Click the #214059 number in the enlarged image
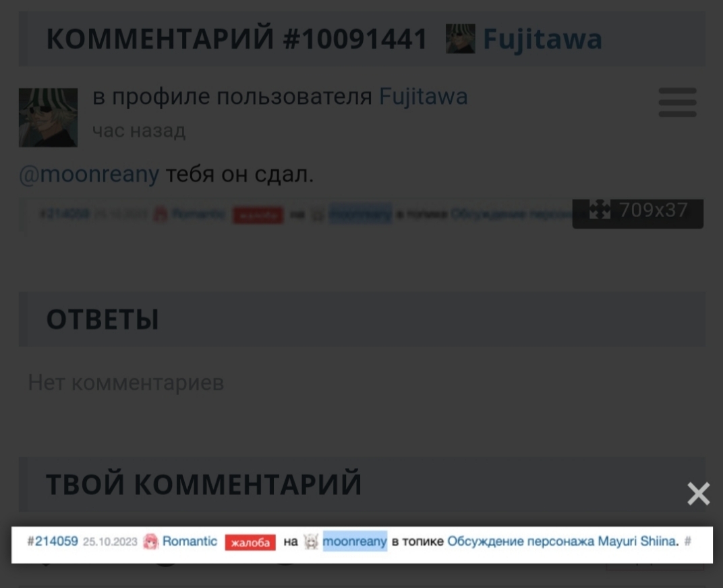The width and height of the screenshot is (723, 588). [53, 541]
